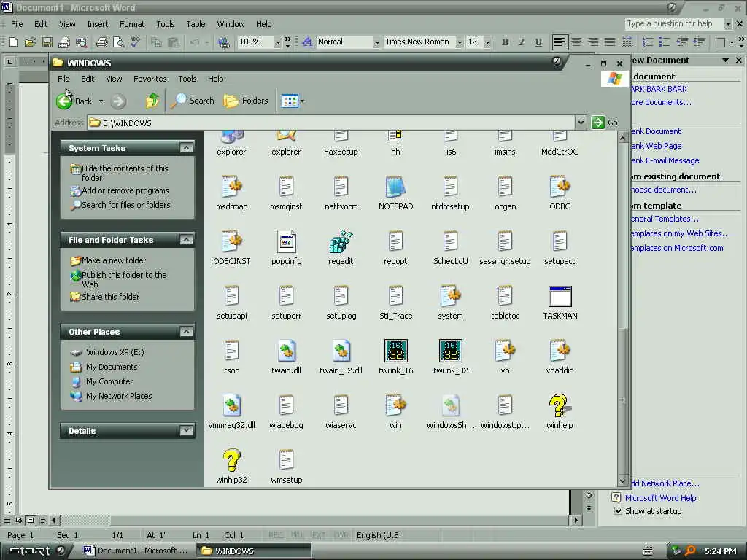Click Add or remove programs link
747x560 pixels.
pyautogui.click(x=125, y=190)
